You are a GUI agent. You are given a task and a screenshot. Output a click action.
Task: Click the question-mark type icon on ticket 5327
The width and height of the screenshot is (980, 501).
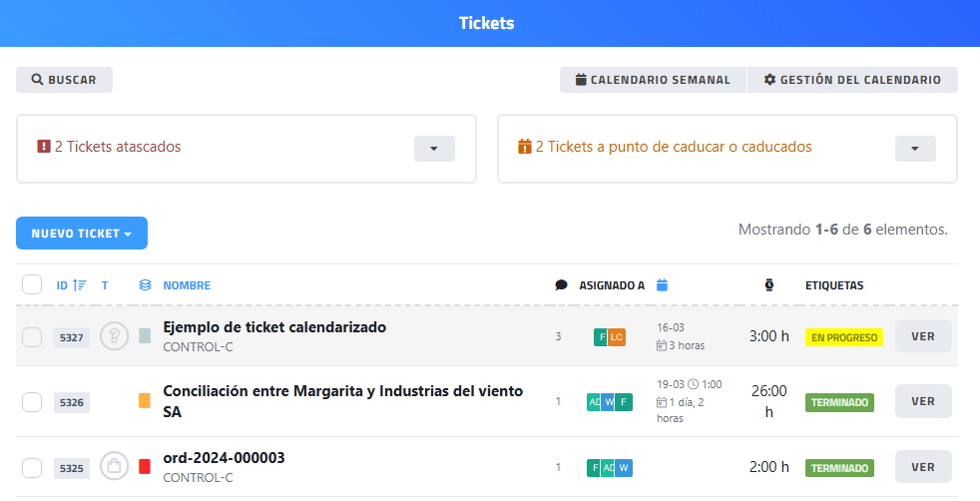(x=114, y=336)
